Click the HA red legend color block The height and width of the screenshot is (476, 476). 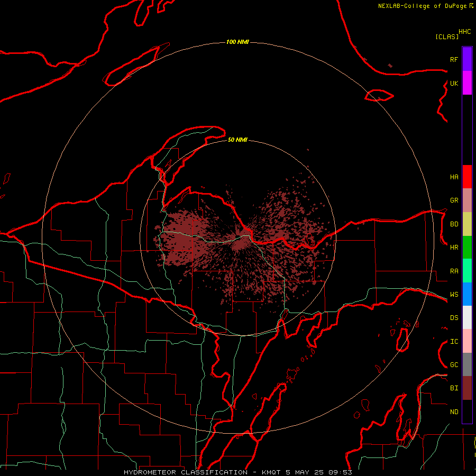pos(467,177)
